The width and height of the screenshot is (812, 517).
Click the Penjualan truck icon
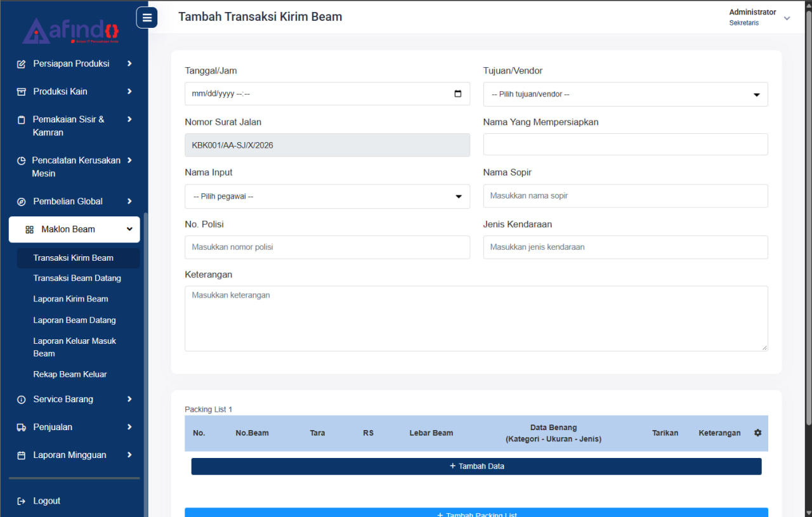tap(21, 428)
